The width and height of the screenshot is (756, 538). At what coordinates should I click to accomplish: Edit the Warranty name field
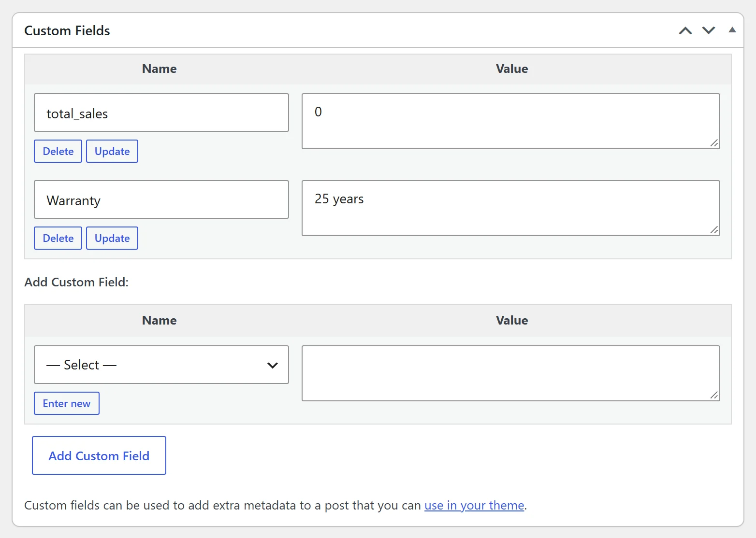(x=161, y=199)
